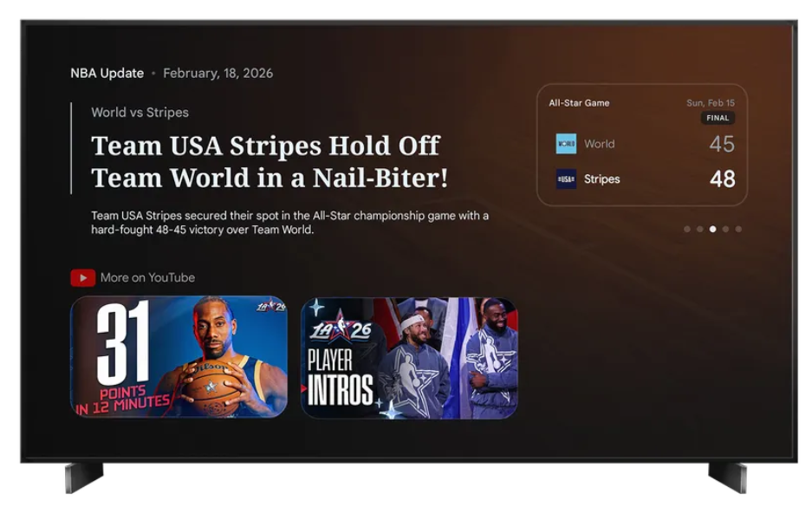
Task: Select the active third carousel dot
Action: coord(713,229)
